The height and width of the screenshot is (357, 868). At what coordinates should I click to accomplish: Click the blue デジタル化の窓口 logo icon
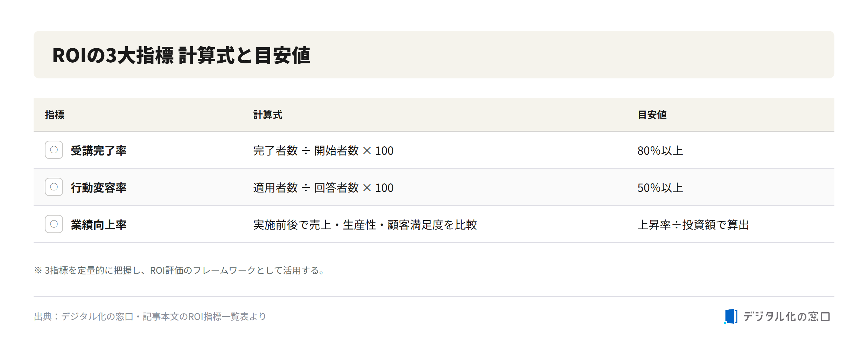click(731, 316)
